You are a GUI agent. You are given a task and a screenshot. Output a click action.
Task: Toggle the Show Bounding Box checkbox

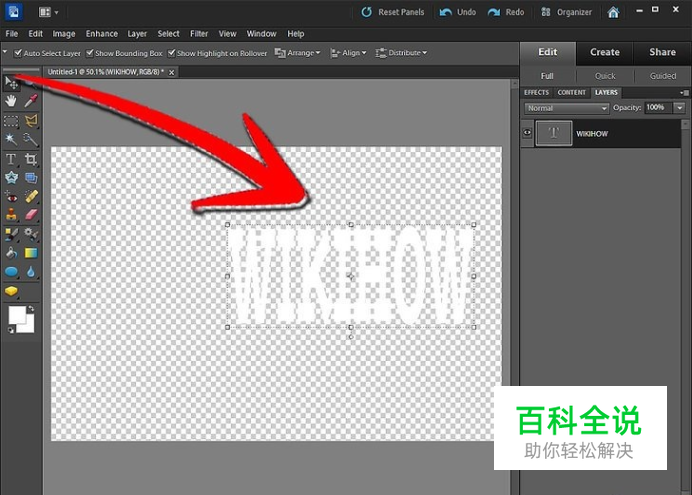click(x=90, y=53)
